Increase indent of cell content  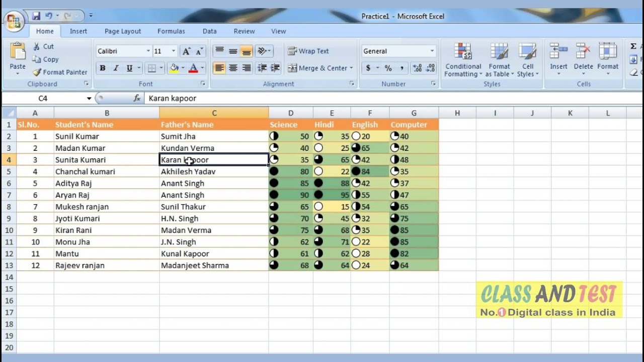pos(275,68)
